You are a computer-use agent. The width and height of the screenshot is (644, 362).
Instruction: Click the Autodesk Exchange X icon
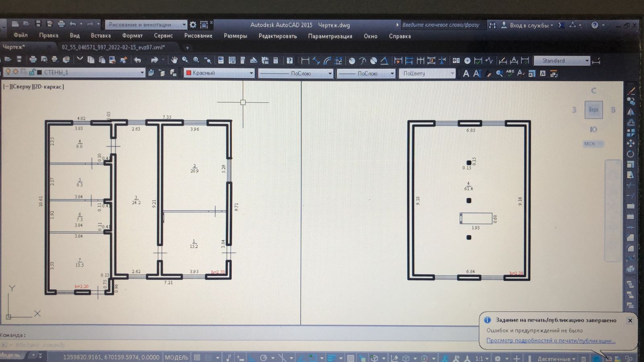[x=561, y=25]
